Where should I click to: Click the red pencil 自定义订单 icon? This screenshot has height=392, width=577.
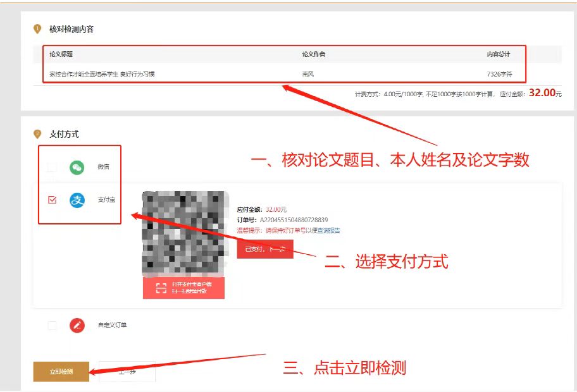77,326
